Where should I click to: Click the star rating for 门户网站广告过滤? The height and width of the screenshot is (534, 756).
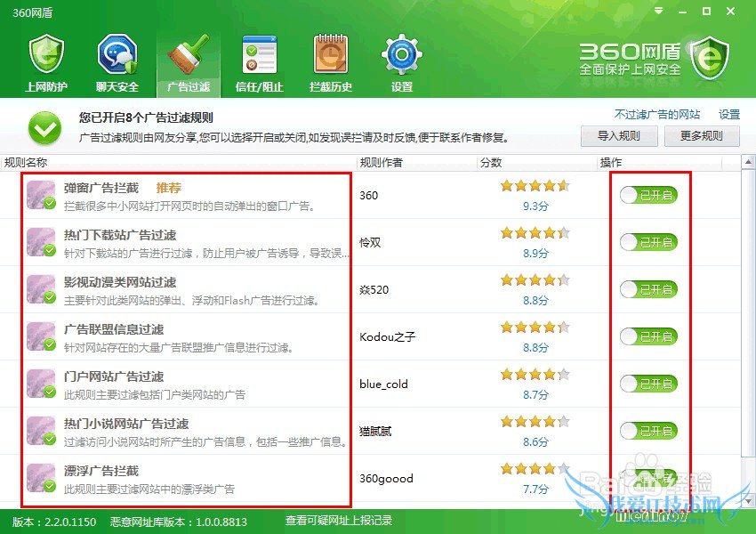pyautogui.click(x=535, y=374)
